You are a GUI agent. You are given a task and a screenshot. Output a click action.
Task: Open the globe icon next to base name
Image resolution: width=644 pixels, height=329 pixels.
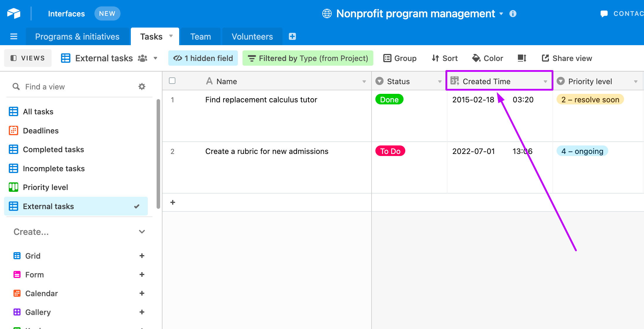pyautogui.click(x=327, y=14)
